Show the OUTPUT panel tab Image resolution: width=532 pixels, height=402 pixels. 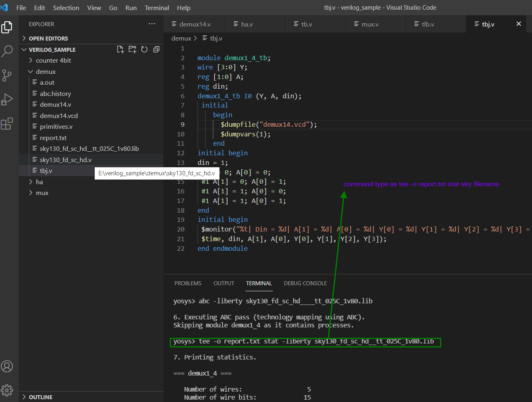[224, 283]
